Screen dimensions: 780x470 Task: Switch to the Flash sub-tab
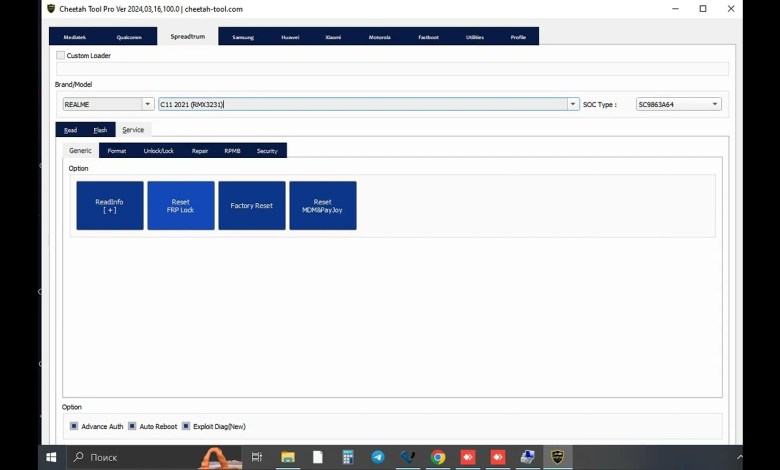tap(100, 130)
